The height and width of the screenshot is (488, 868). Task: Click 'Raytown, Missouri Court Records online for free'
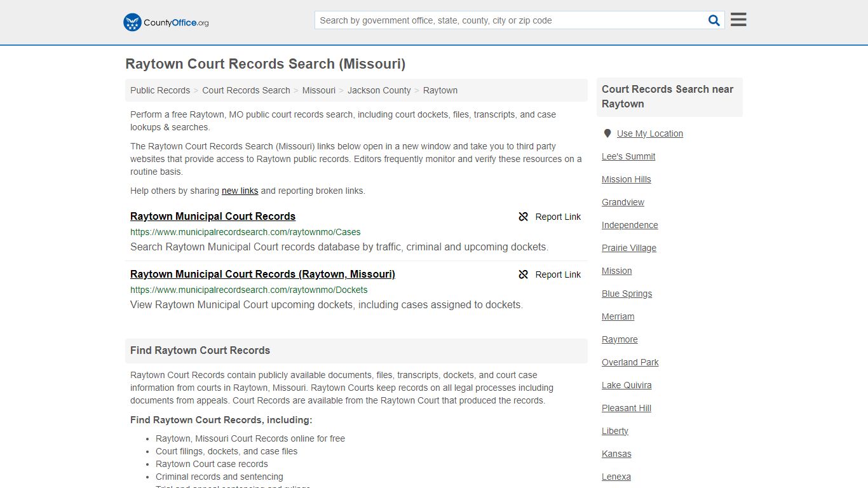tap(250, 438)
